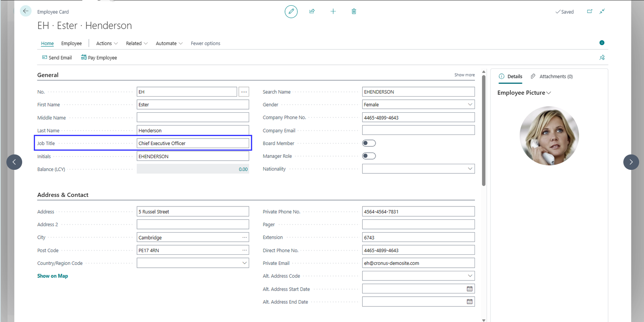Viewport: 644px width, 322px height.
Task: Open card in new window icon
Action: [590, 11]
